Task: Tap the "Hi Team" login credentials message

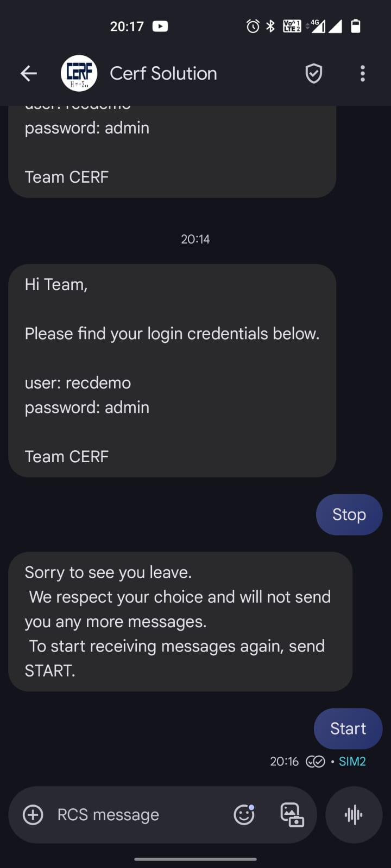Action: pyautogui.click(x=172, y=371)
